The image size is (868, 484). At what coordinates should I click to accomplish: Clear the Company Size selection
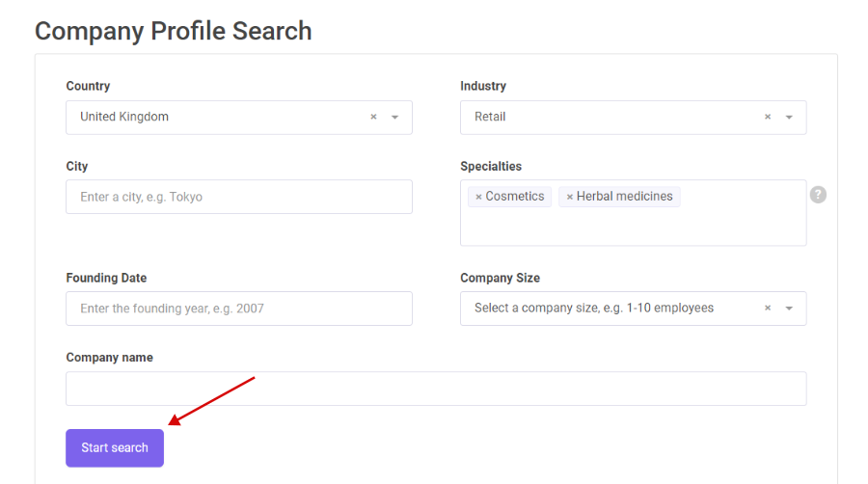point(768,309)
